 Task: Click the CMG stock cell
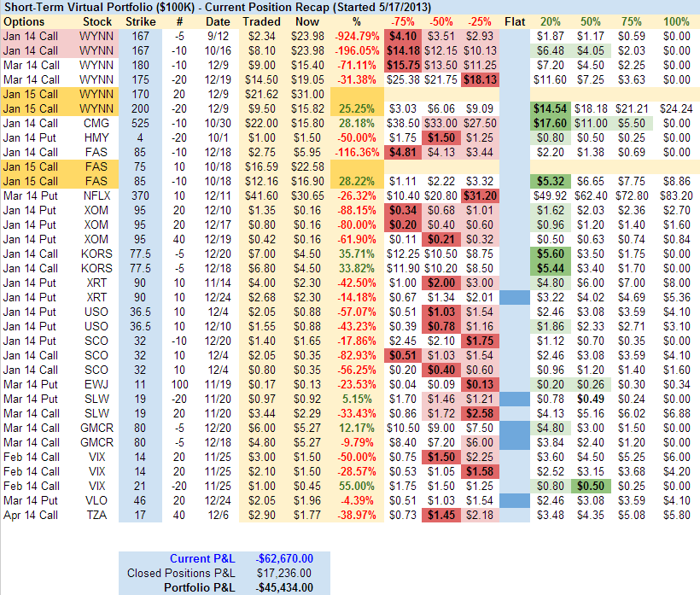96,123
